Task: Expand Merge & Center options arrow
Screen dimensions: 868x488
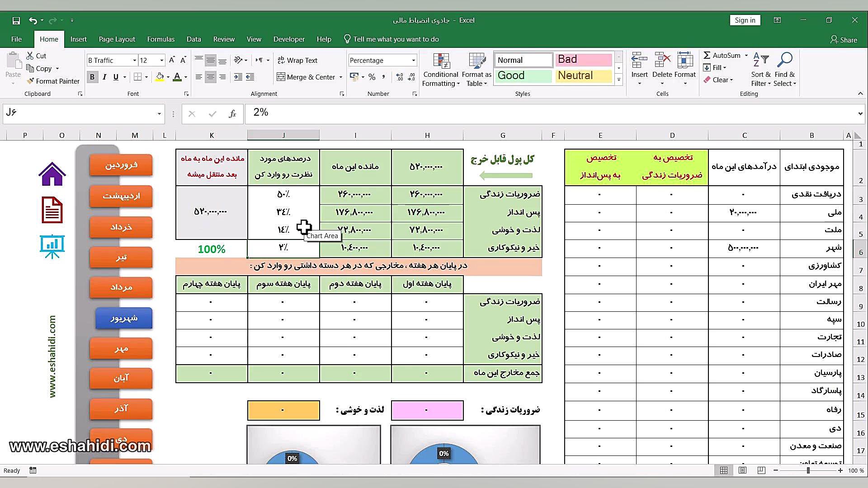Action: tap(341, 77)
